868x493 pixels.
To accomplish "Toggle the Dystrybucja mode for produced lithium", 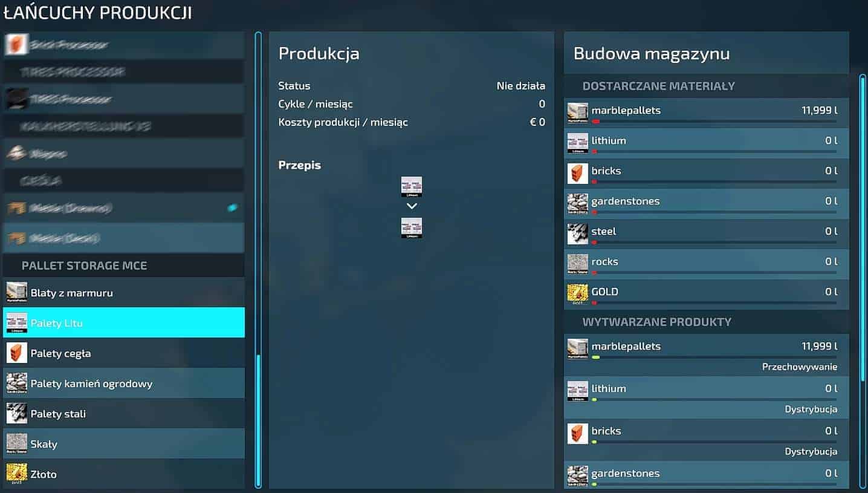I will (811, 410).
